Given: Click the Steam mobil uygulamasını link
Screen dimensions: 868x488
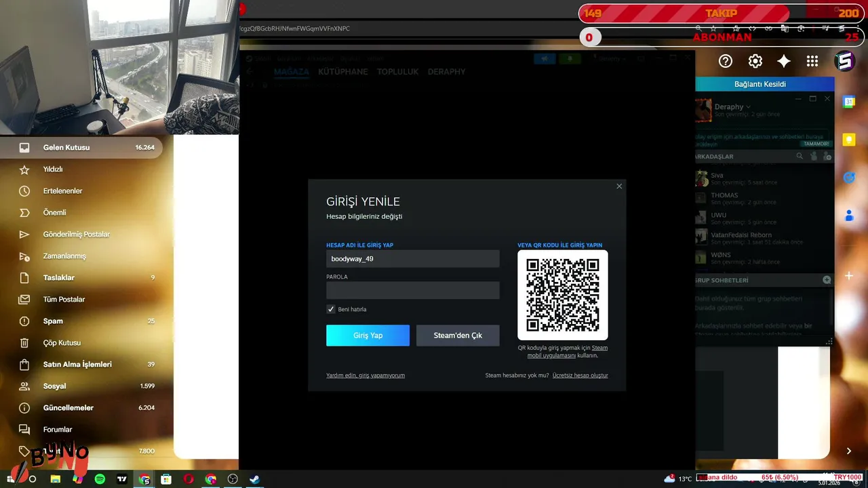Looking at the screenshot, I should click(x=552, y=355).
